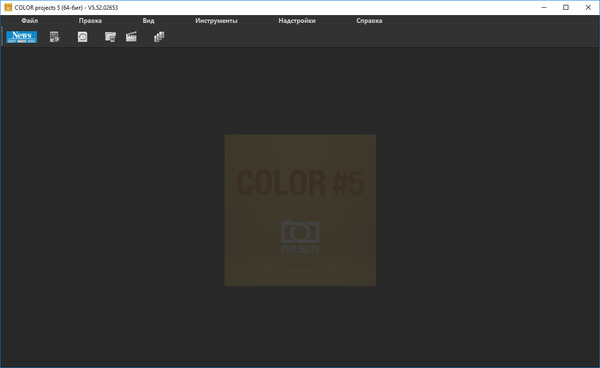The image size is (600, 368).
Task: Click the stacked images batch icon
Action: (x=159, y=37)
